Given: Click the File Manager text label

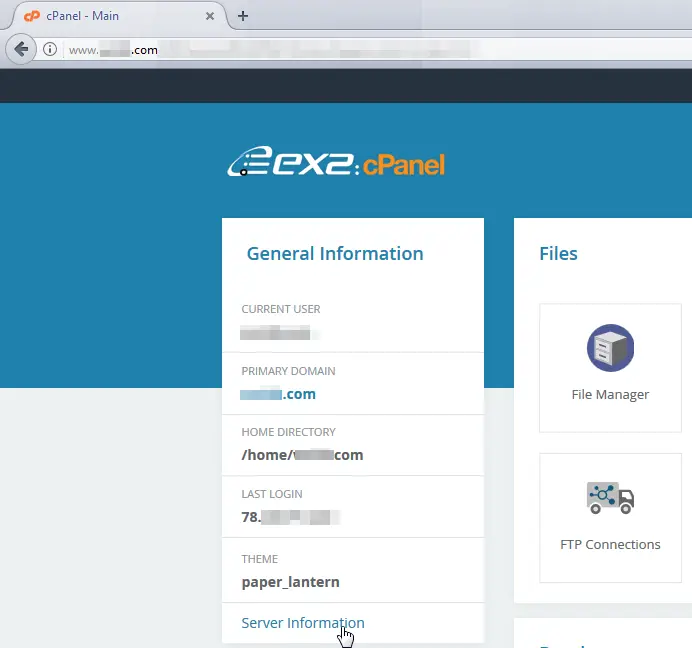Looking at the screenshot, I should tap(610, 395).
